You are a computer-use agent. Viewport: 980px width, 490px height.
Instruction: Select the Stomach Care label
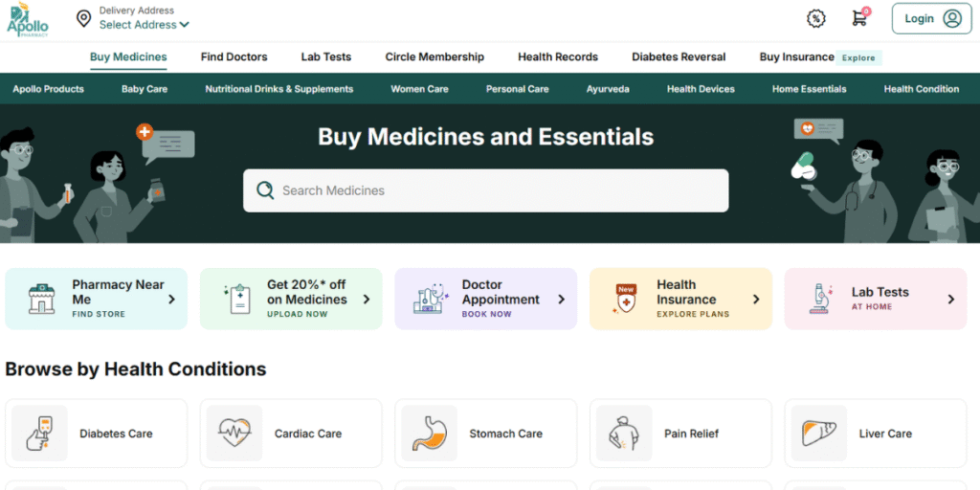(506, 434)
